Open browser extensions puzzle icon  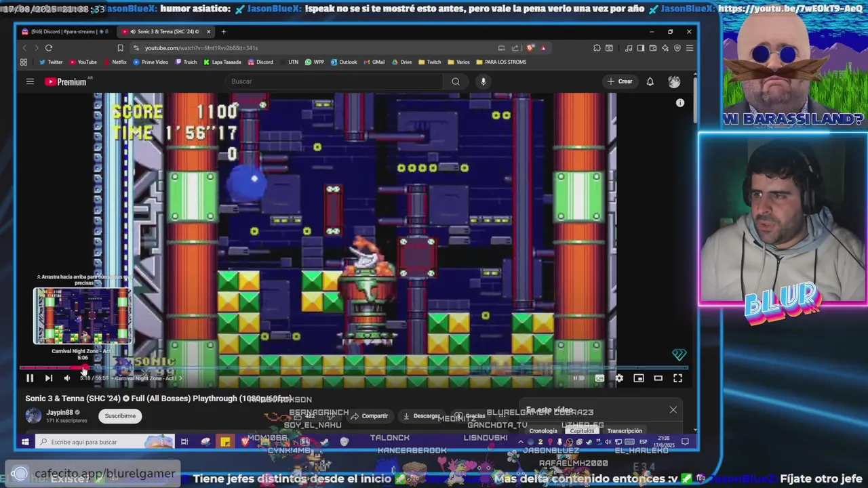(x=597, y=48)
